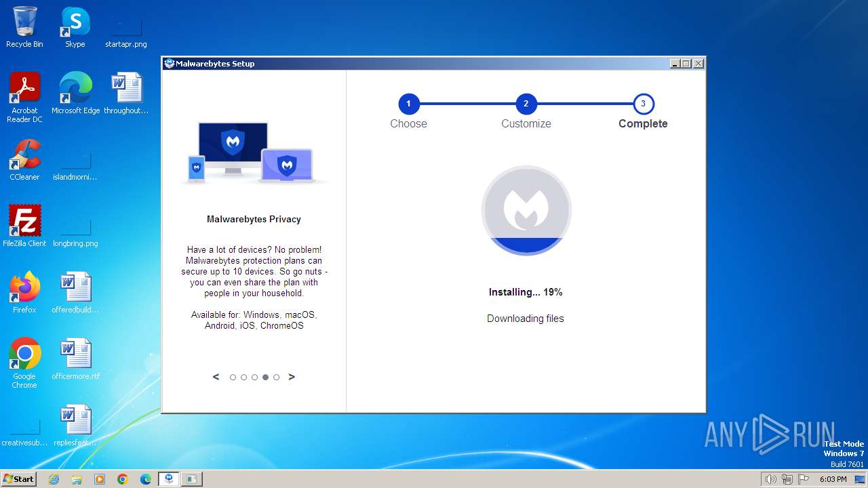The image size is (868, 488).
Task: Select the officermore.rtf document
Action: tap(75, 359)
